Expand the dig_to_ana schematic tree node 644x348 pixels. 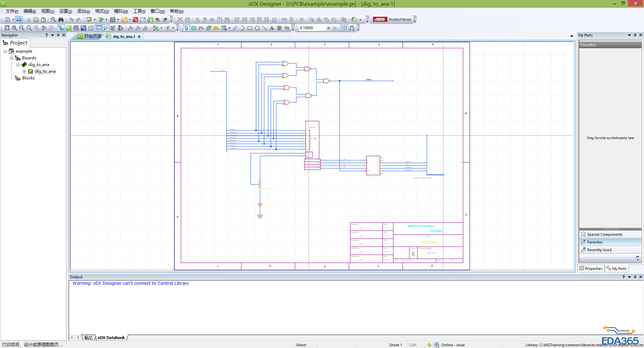tap(24, 71)
